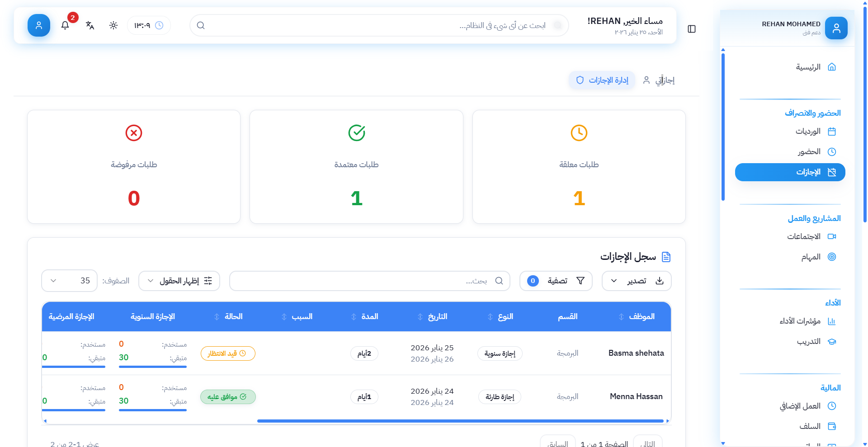Viewport: 868px width, 447px height.
Task: Collapse the sidebar panel toggle icon
Action: (691, 29)
